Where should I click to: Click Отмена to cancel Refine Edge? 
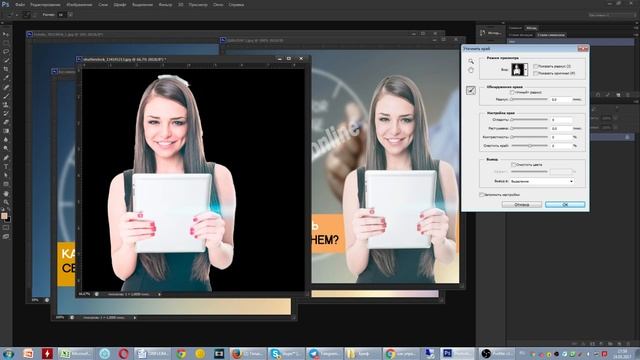point(522,204)
